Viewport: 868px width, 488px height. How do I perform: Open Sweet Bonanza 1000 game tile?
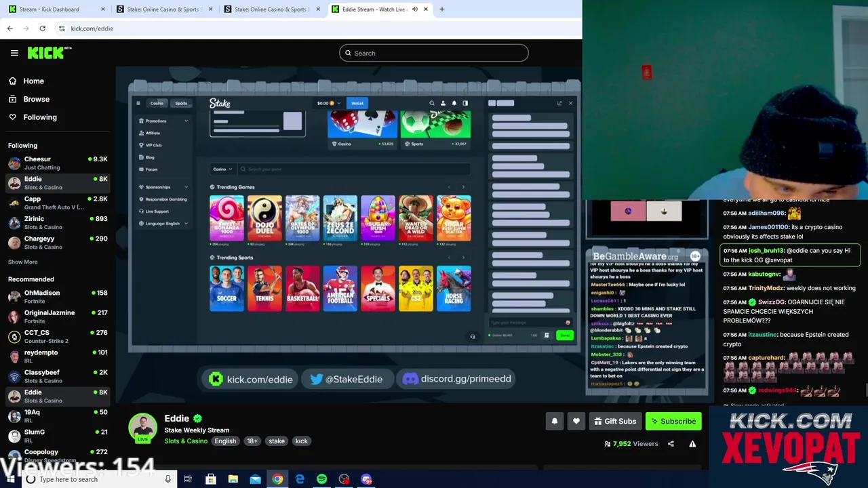(x=226, y=218)
